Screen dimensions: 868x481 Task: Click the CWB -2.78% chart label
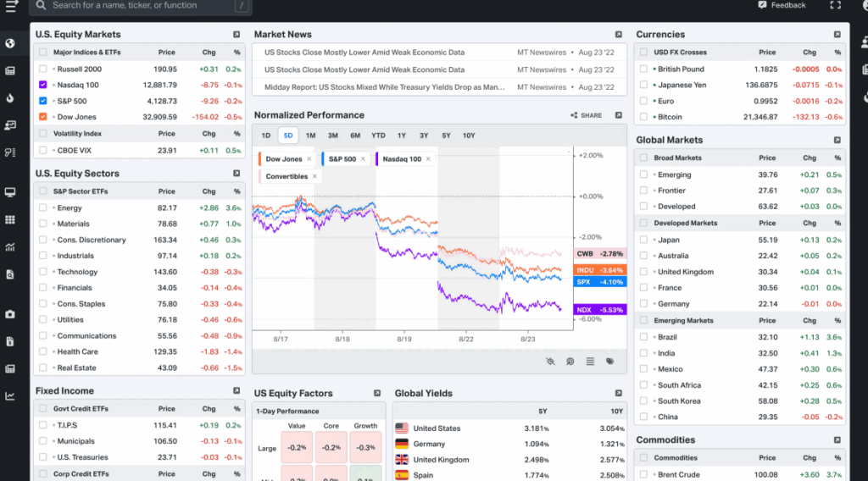point(600,254)
